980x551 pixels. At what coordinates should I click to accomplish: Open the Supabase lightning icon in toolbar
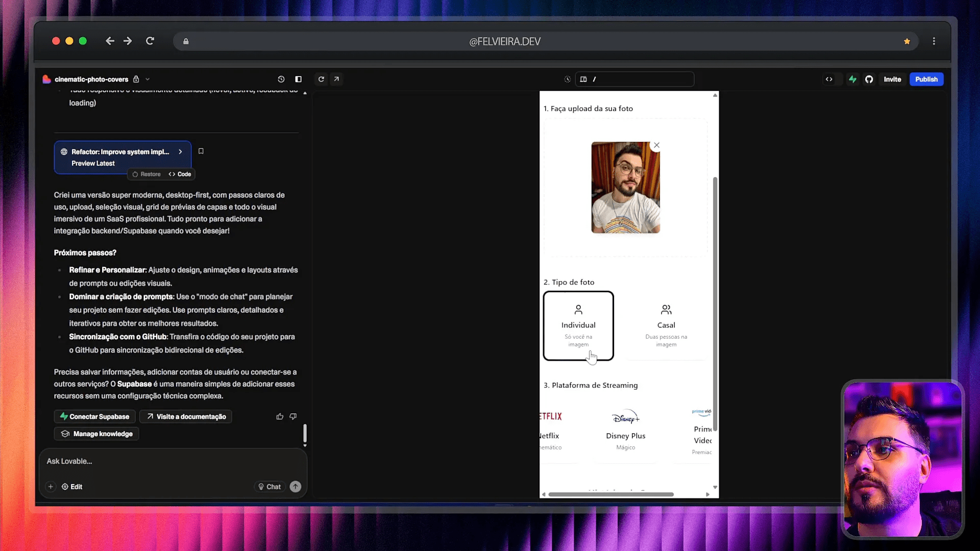pos(852,79)
